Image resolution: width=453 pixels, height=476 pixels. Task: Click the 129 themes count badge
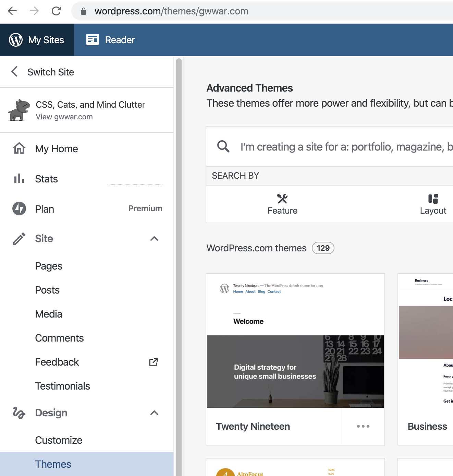323,248
